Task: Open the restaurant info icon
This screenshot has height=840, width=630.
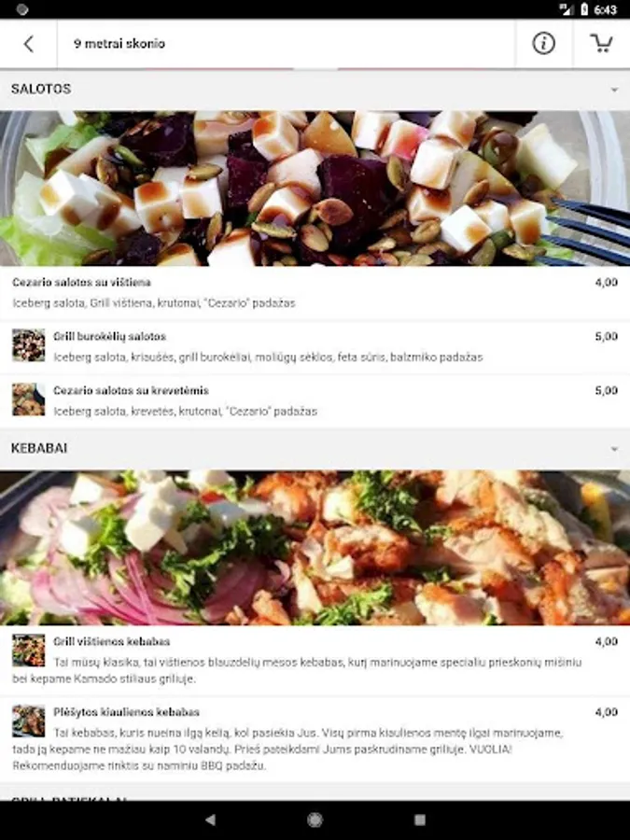Action: click(543, 43)
